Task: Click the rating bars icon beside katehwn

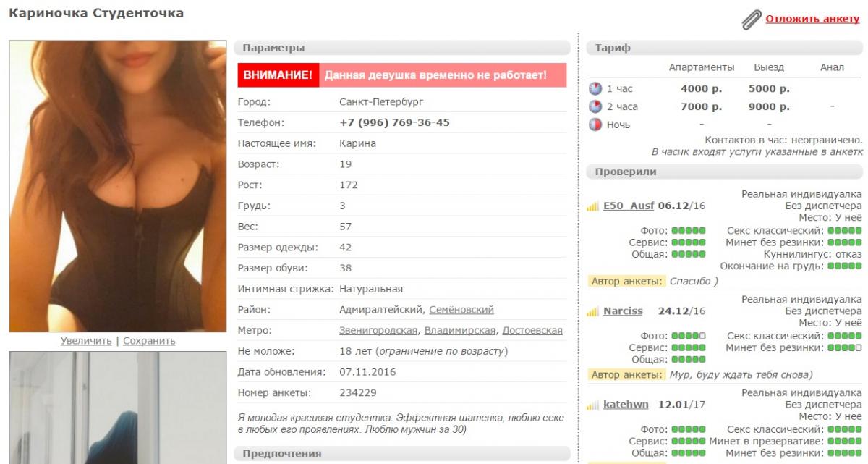Action: click(x=593, y=405)
